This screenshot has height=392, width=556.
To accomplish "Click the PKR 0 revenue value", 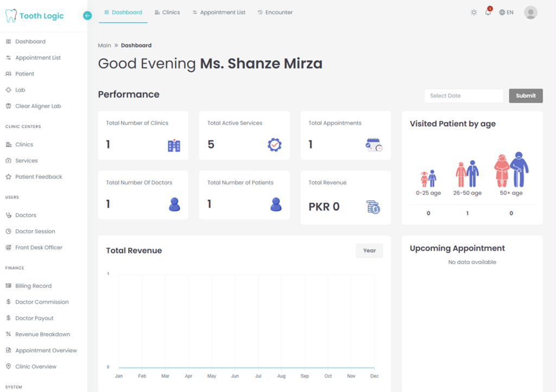I will pos(324,207).
